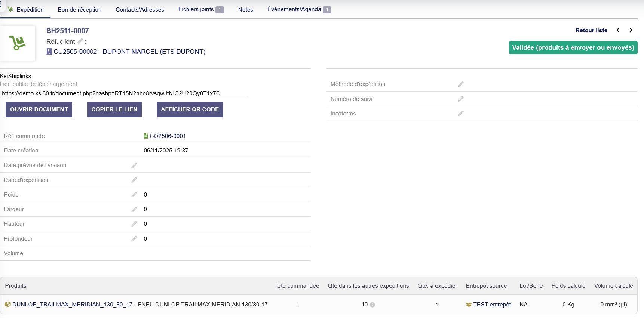Edit the Date prévue de livraison field
644x318 pixels.
tap(134, 166)
